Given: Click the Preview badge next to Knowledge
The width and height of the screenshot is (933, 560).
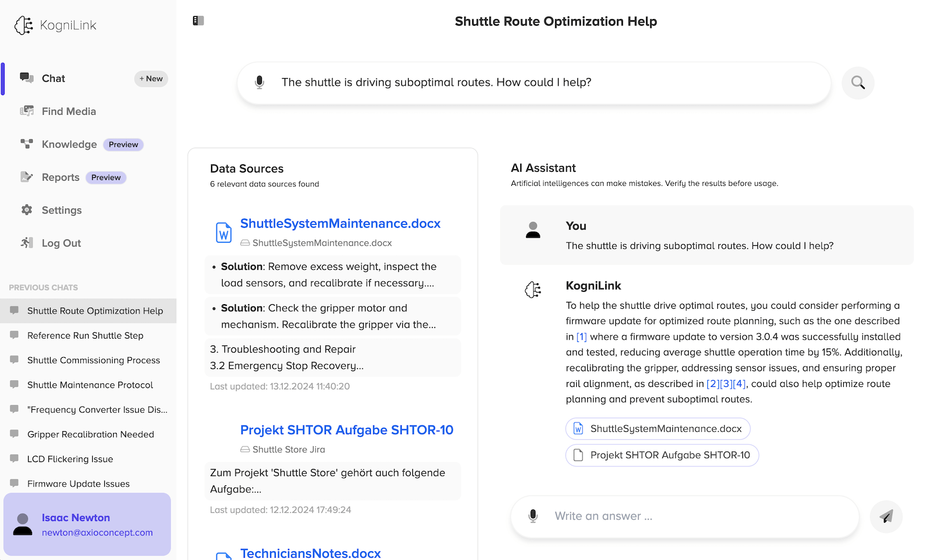Looking at the screenshot, I should (x=124, y=145).
